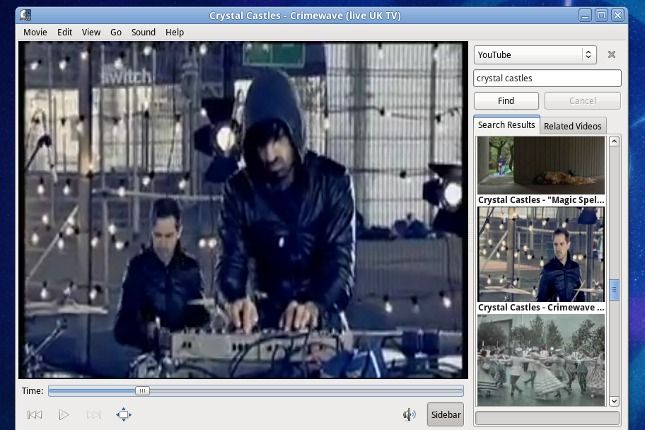Open the YouTube sidebar dropdown
Image resolution: width=645 pixels, height=430 pixels.
(535, 55)
